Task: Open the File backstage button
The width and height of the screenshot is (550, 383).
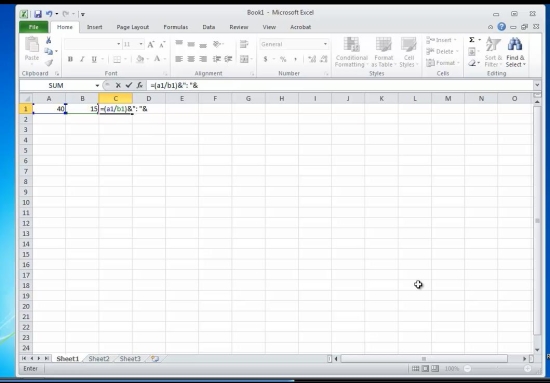Action: click(34, 27)
